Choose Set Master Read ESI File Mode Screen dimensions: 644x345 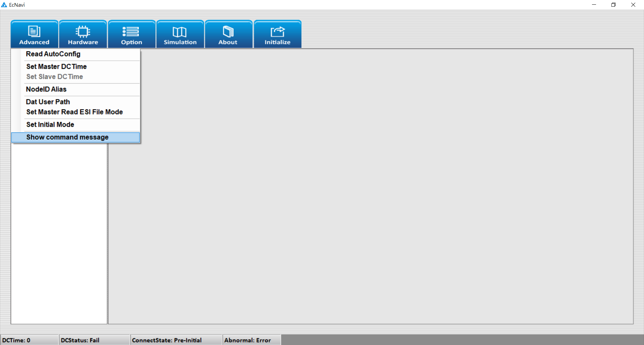click(x=74, y=112)
